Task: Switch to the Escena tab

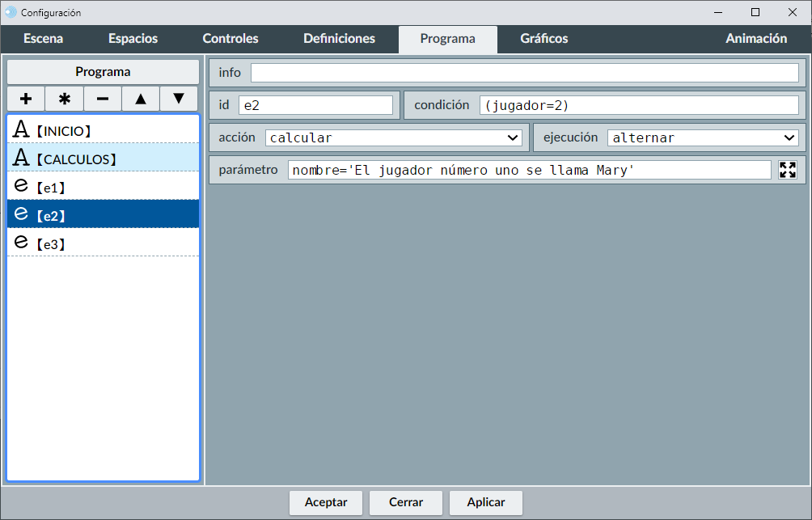Action: point(44,39)
